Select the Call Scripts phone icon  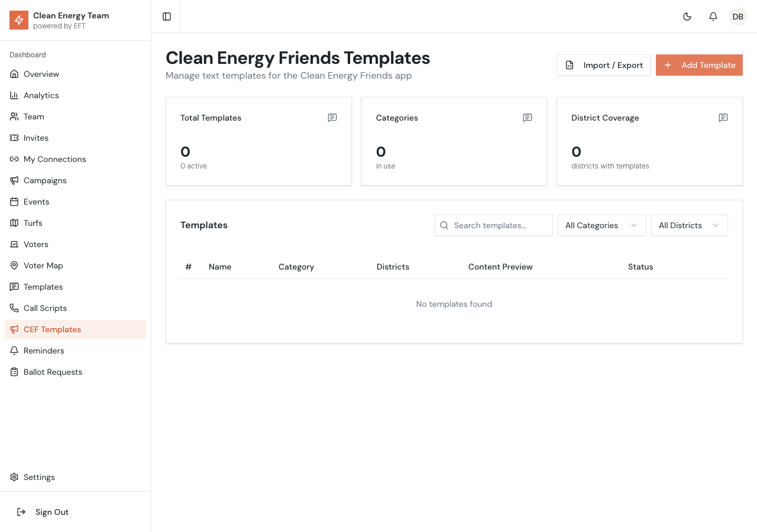click(14, 308)
